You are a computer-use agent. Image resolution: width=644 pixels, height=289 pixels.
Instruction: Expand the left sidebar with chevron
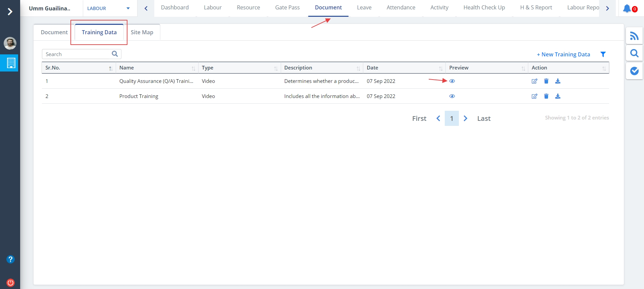click(10, 12)
